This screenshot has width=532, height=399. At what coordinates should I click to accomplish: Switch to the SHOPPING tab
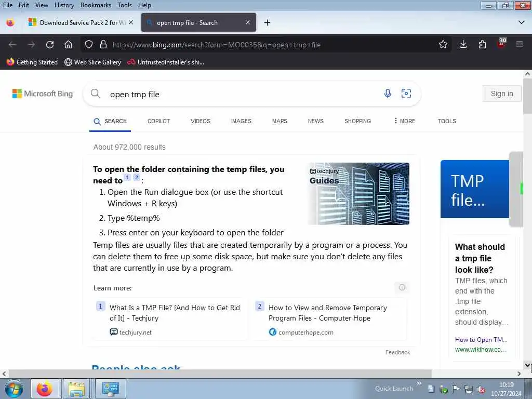[x=357, y=121]
